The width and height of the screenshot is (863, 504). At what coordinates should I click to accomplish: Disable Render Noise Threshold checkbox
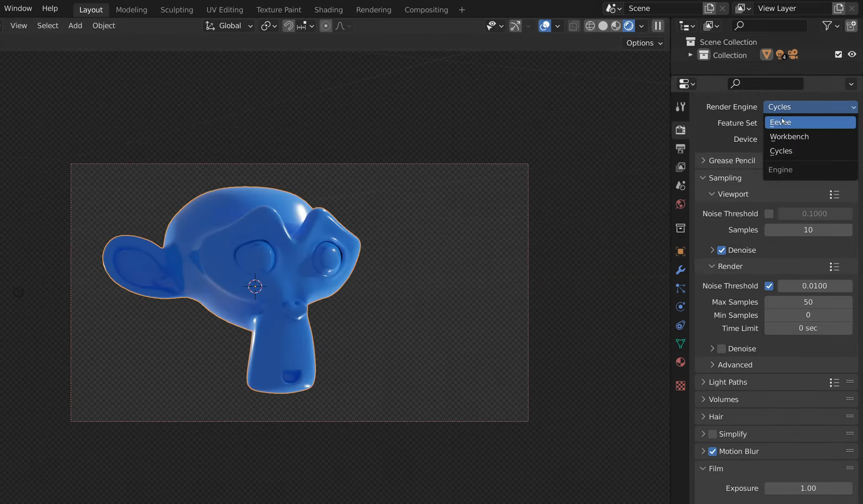coord(769,286)
